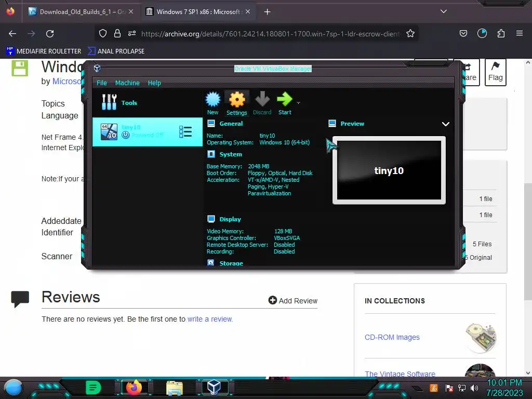Image resolution: width=532 pixels, height=399 pixels.
Task: Open the Machine menu in VirtualBox
Action: (x=127, y=83)
